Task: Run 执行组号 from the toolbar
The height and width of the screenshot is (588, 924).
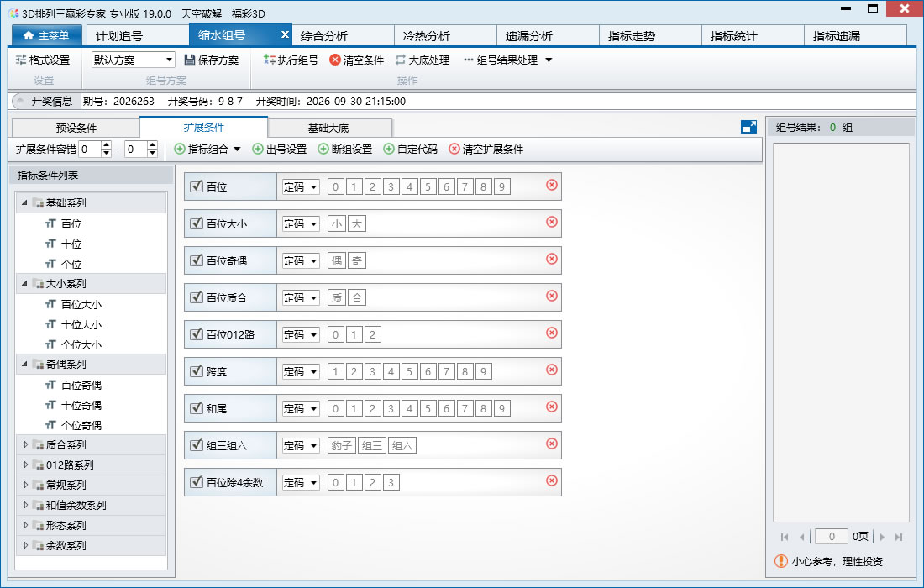Action: pyautogui.click(x=291, y=60)
